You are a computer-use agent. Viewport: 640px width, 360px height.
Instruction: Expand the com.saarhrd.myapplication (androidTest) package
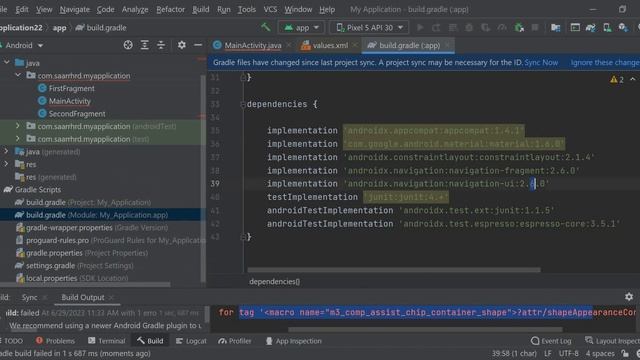[18, 126]
